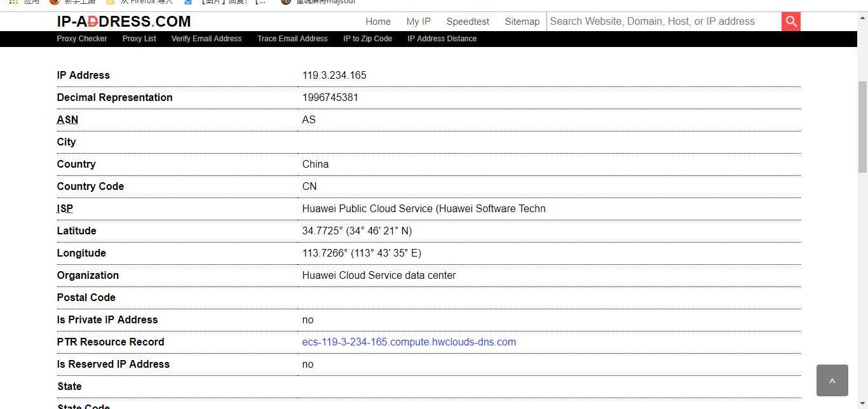Open Verify Email Address tool
Viewport: 868px width, 409px height.
pos(207,39)
